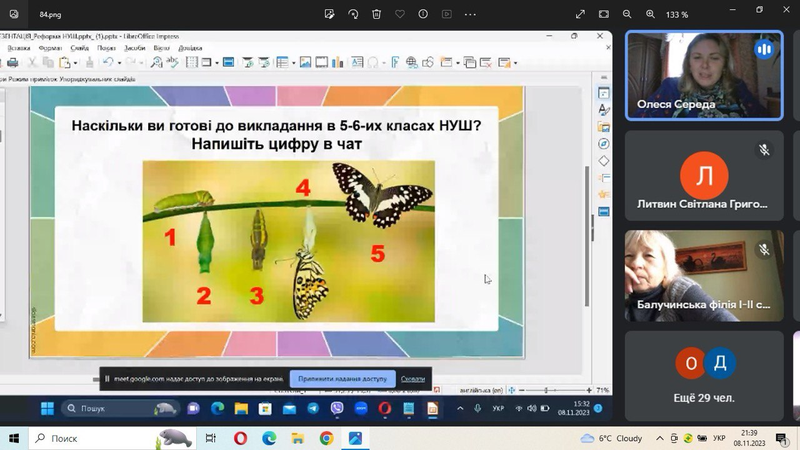
Task: Open the three-dot See more menu
Action: pos(470,14)
